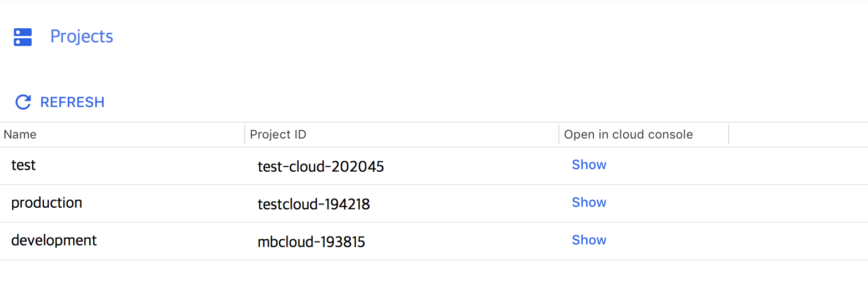Click divider after Open in cloud console column

pyautogui.click(x=729, y=135)
